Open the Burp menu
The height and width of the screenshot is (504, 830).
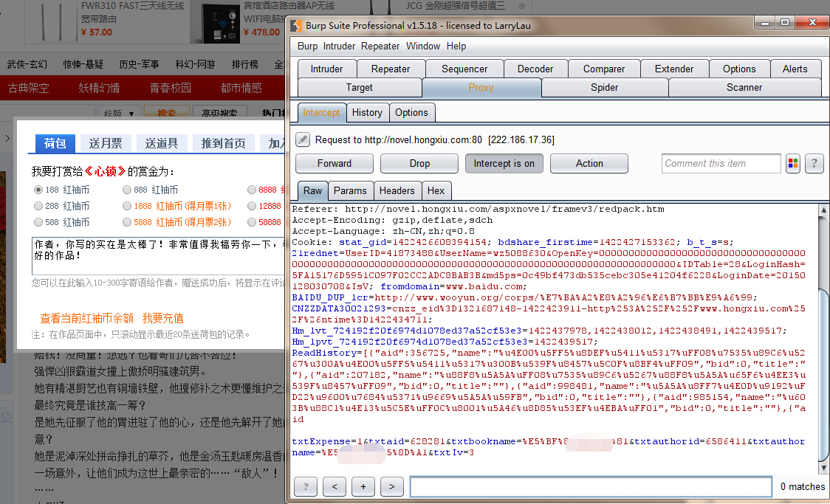307,46
